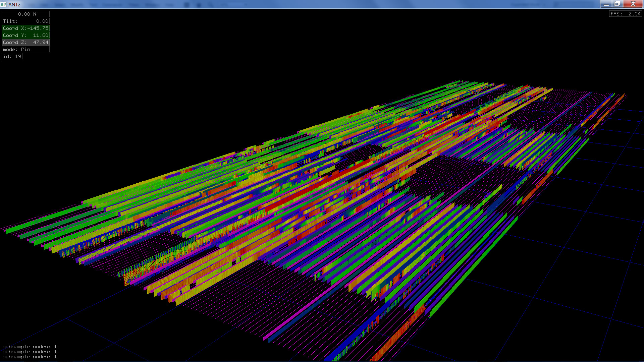
Task: Select the Tilt value field
Action: (x=26, y=21)
